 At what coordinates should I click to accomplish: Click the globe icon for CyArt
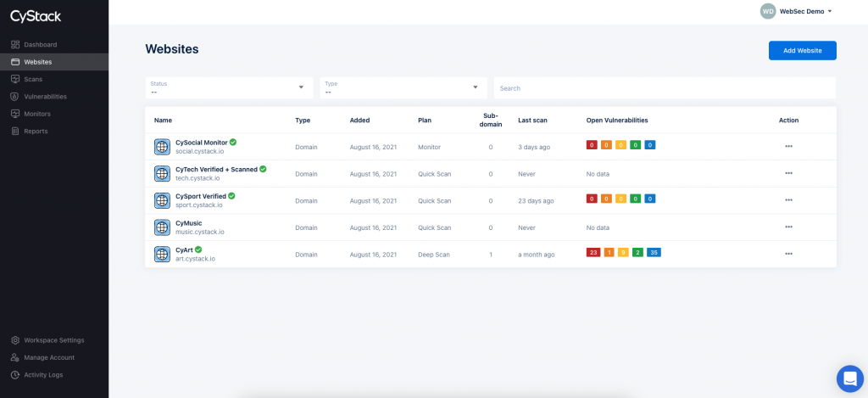tap(162, 254)
